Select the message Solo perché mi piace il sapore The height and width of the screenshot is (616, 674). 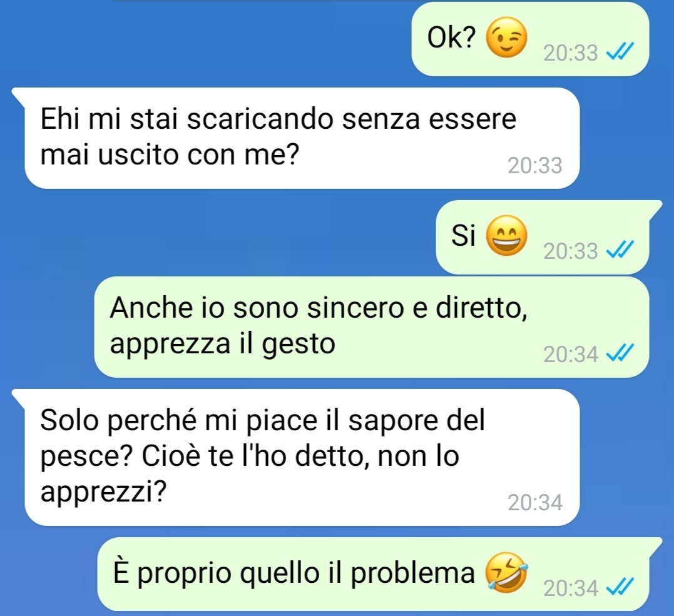[302, 457]
